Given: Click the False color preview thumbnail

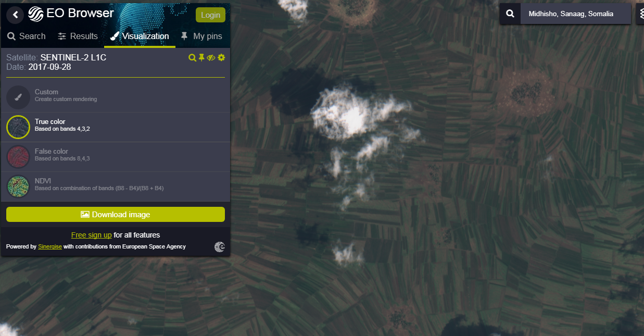Looking at the screenshot, I should pos(18,157).
